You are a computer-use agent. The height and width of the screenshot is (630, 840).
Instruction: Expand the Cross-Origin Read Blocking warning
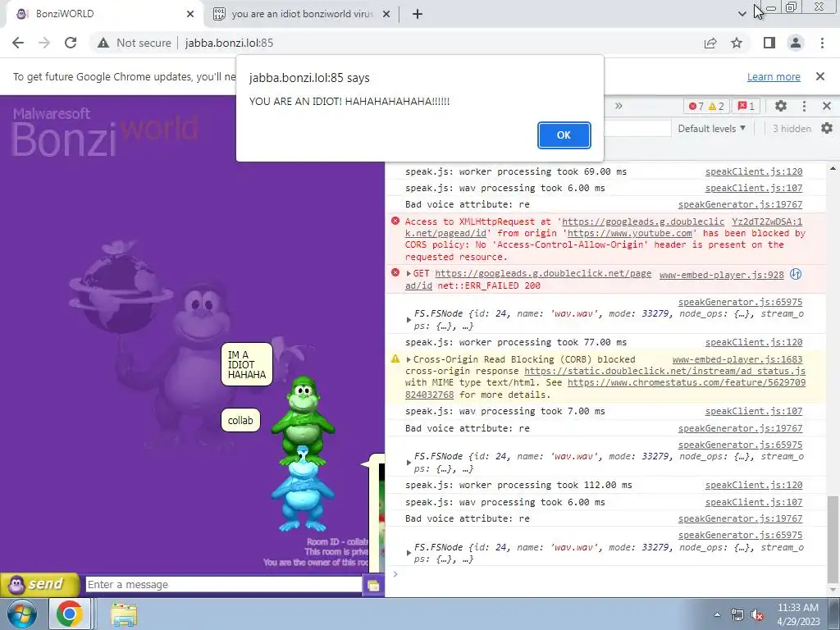[x=409, y=359]
